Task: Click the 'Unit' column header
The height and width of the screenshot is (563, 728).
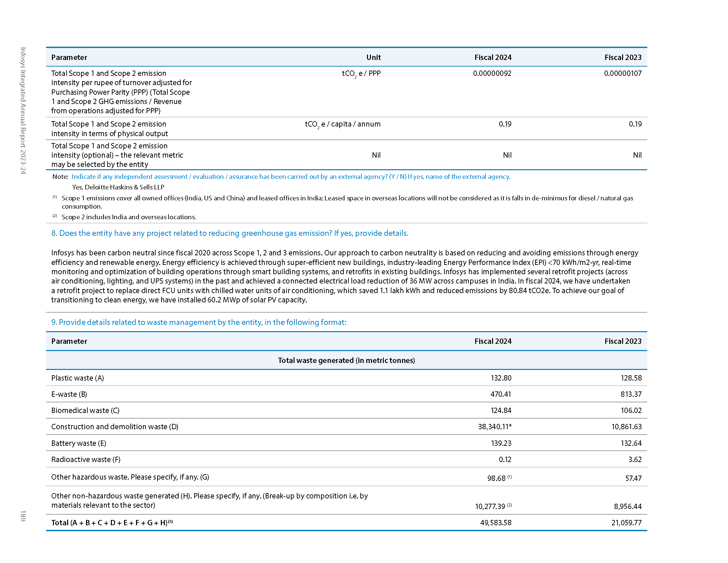Action: [373, 57]
